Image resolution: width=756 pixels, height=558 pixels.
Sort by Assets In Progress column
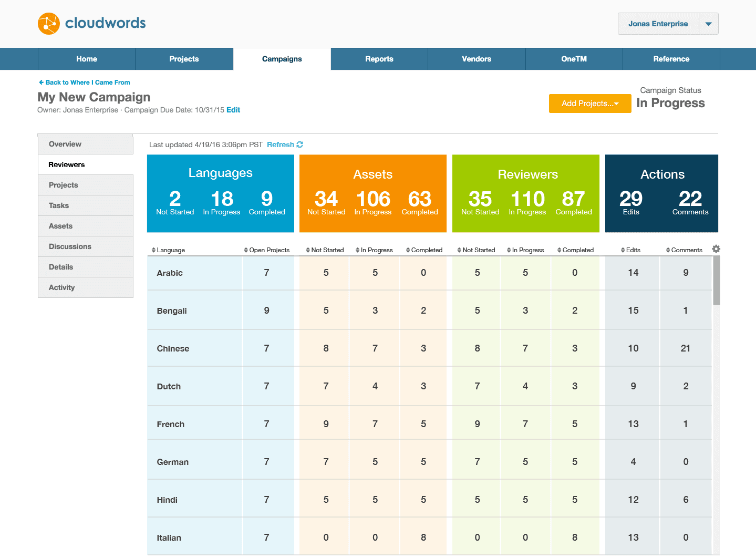374,250
